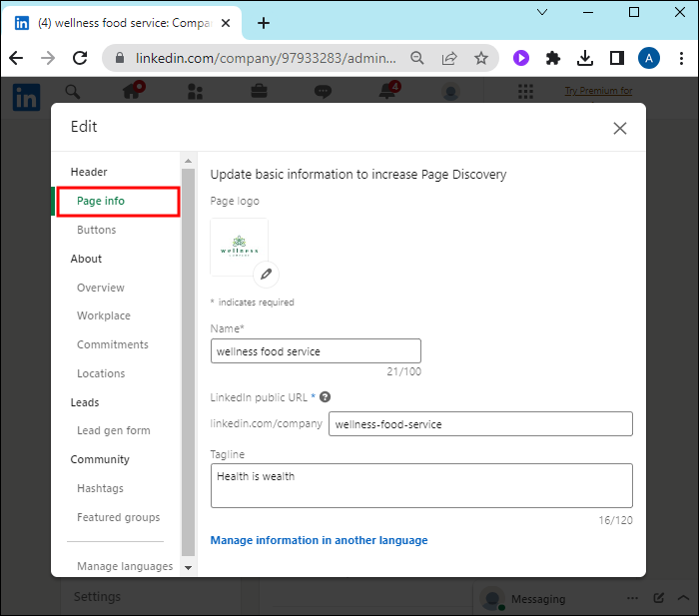This screenshot has height=616, width=699.
Task: Click the Chrome profile avatar A
Action: coord(650,58)
